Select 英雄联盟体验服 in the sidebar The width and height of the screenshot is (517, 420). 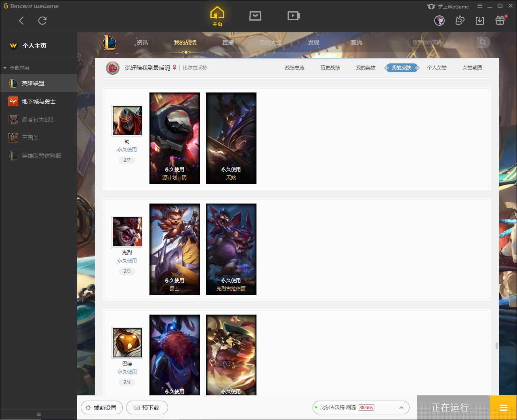tap(39, 156)
